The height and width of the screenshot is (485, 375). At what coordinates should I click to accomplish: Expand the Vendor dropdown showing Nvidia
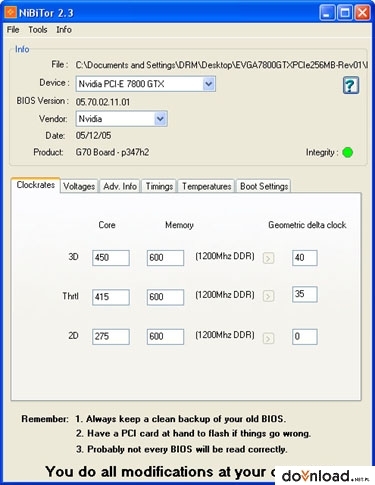160,119
